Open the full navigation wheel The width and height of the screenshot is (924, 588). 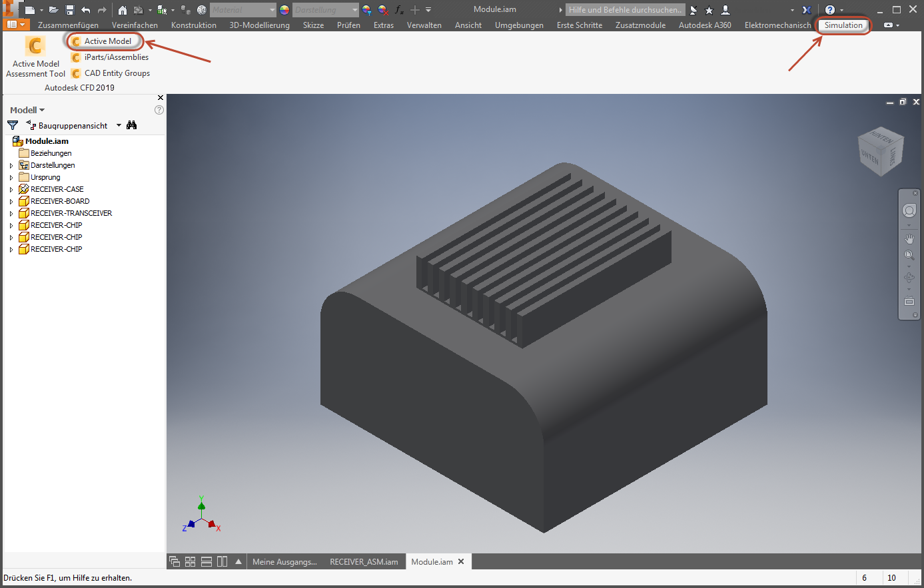click(909, 211)
